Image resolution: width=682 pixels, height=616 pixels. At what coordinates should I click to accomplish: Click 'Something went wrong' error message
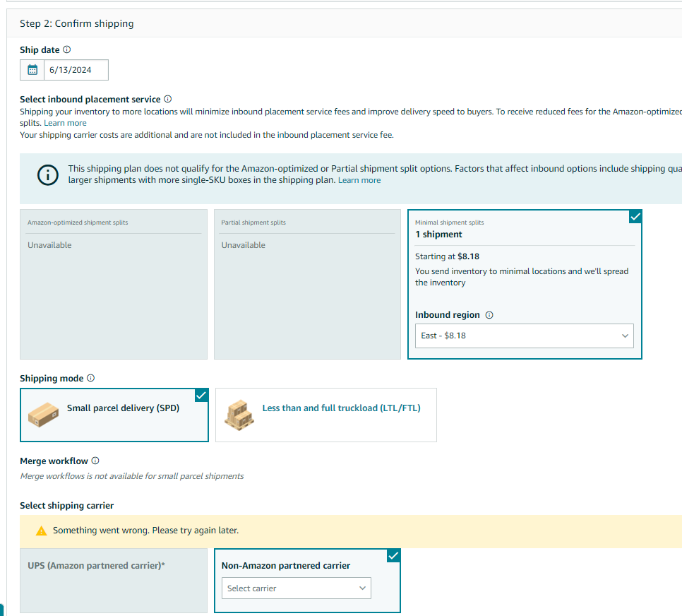pyautogui.click(x=145, y=531)
